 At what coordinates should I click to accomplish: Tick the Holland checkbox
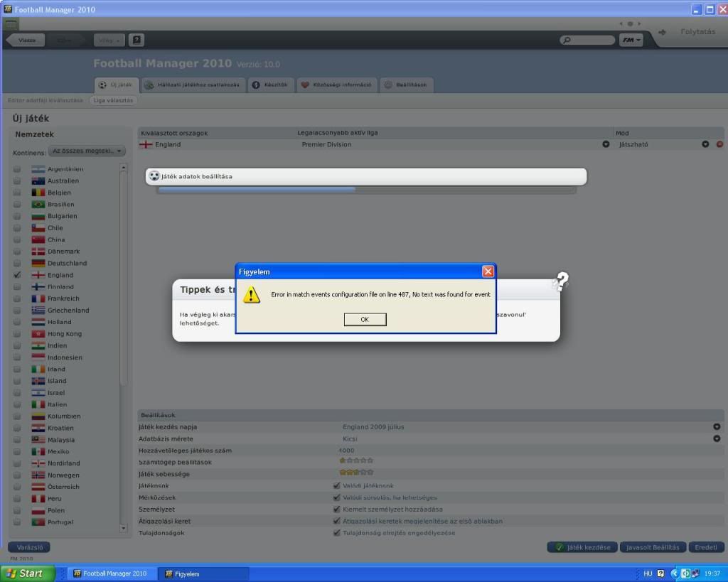[x=17, y=322]
